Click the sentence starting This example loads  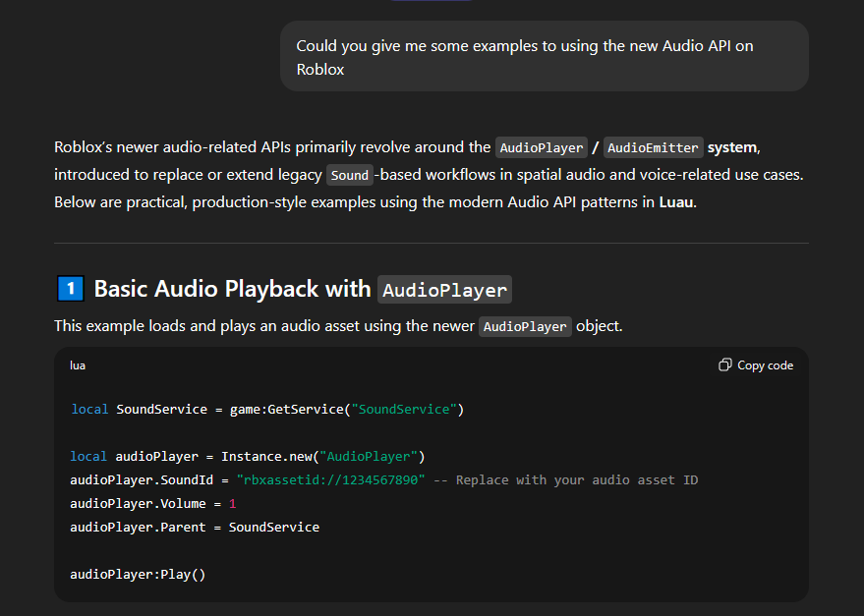338,326
